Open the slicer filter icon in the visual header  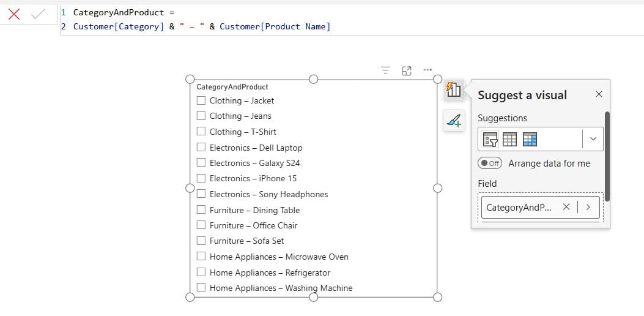coord(385,70)
